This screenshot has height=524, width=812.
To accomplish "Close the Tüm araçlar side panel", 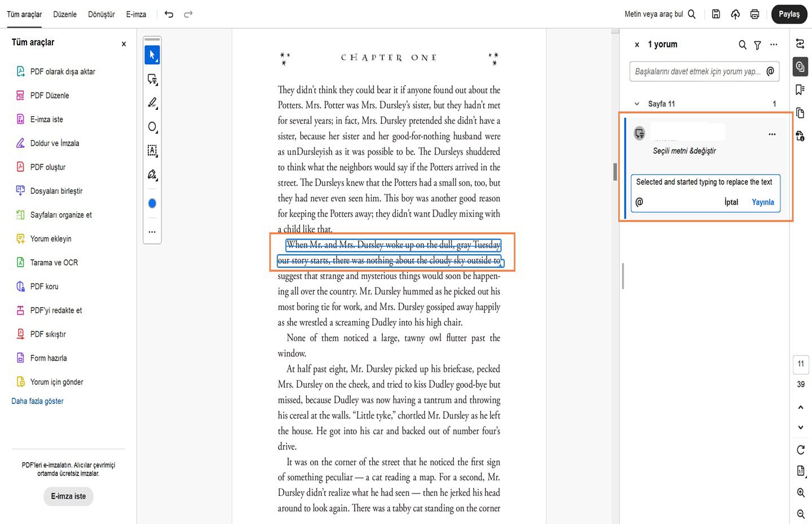I will [x=124, y=44].
